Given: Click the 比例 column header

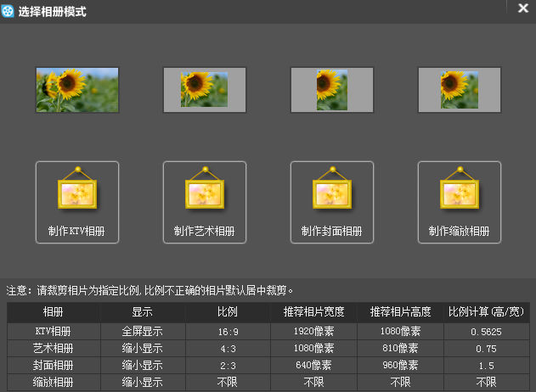Looking at the screenshot, I should 228,312.
